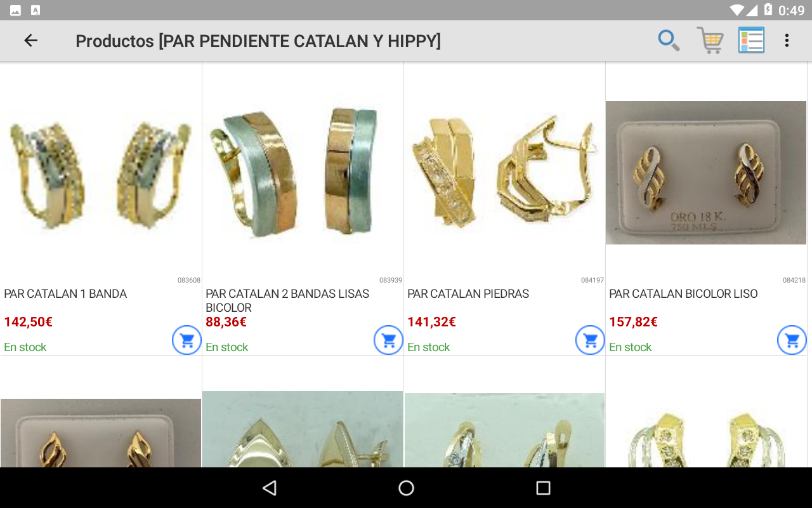Screen dimensions: 812x508
Task: Open the three-dot overflow menu
Action: coord(787,41)
